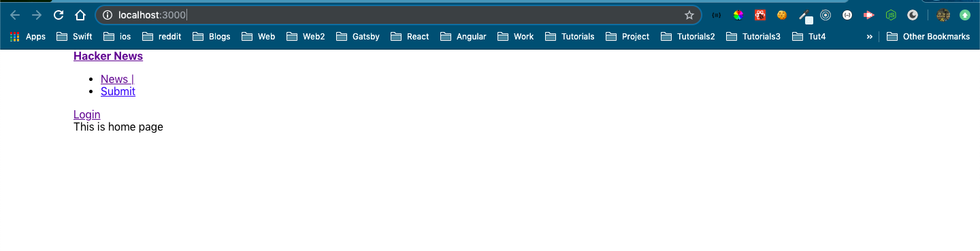Viewport: 980px width, 251px height.
Task: Open the Tut4 bookmarks folder
Action: (x=809, y=37)
